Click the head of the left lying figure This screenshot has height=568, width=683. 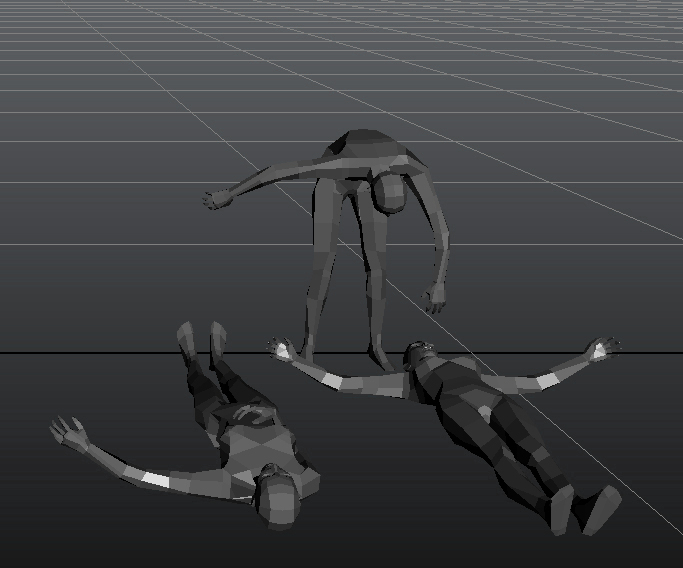pos(279,497)
